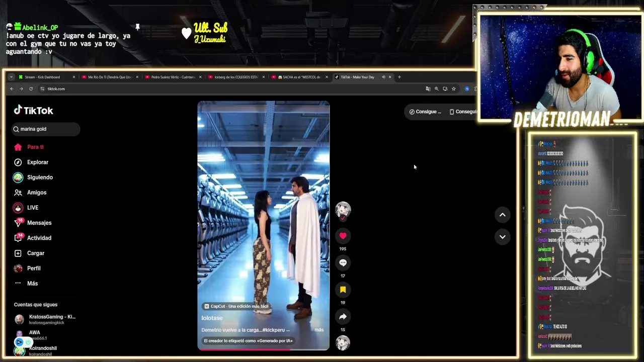Share the video with the arrow icon
The width and height of the screenshot is (644, 362).
pos(343,316)
